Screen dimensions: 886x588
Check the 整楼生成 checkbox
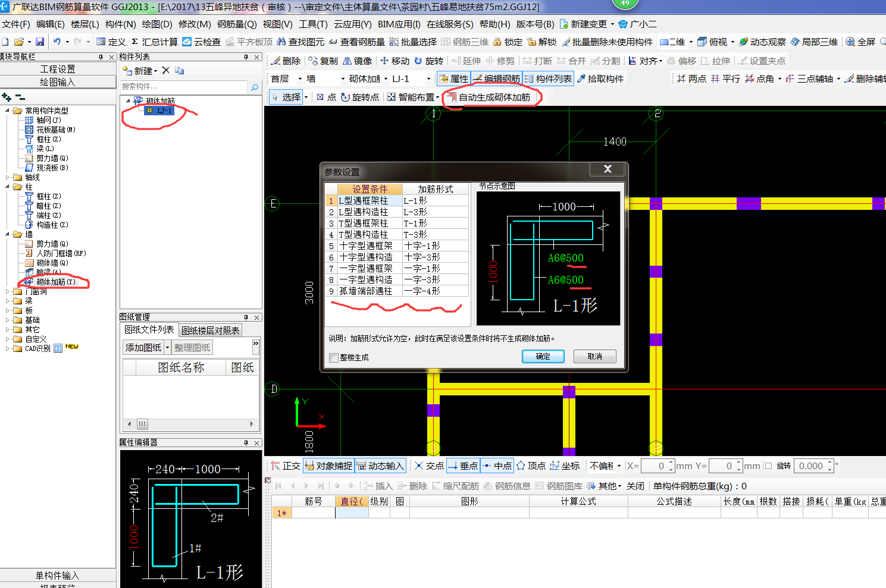click(334, 357)
